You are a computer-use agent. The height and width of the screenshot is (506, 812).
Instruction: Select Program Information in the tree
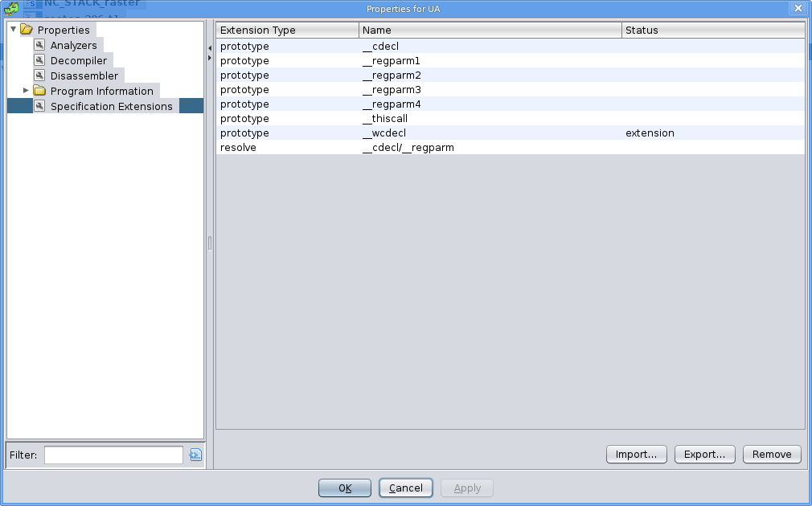tap(101, 91)
